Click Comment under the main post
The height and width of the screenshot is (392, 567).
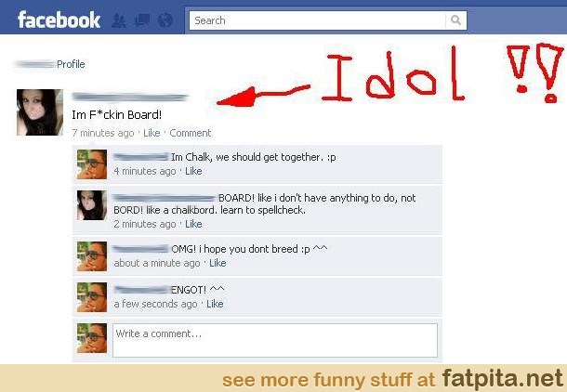point(191,133)
